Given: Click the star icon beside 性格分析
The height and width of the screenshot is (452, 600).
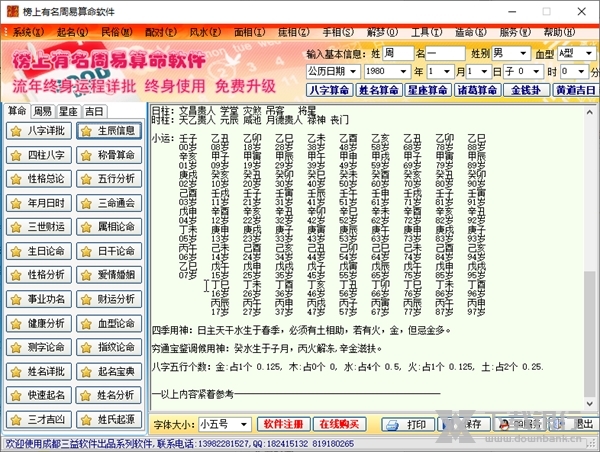Looking at the screenshot, I should click(x=16, y=275).
